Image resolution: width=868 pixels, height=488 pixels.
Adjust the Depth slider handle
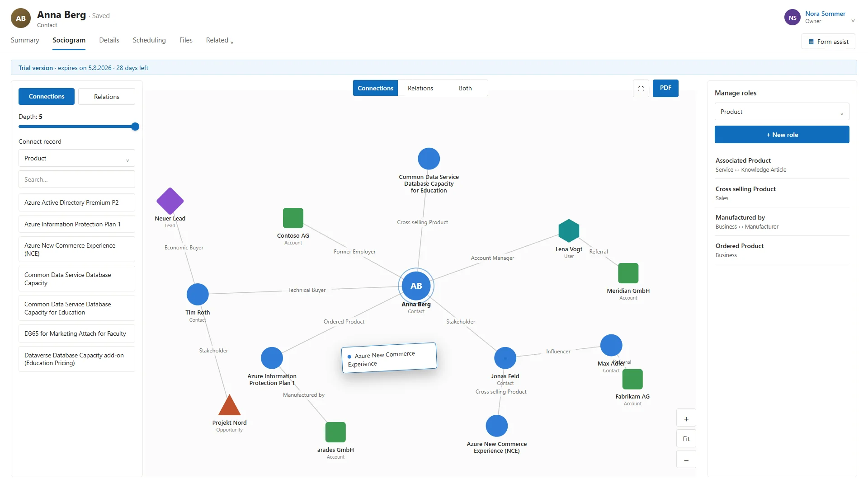(135, 127)
